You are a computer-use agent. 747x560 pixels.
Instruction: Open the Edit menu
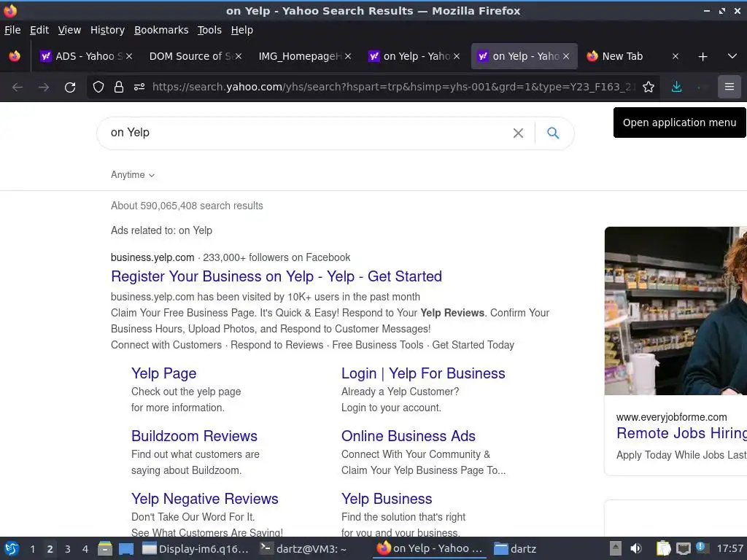(39, 30)
